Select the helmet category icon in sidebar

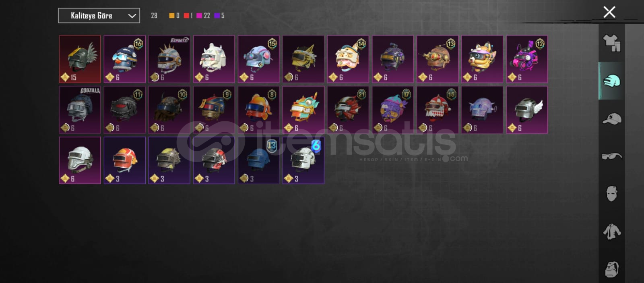(611, 81)
